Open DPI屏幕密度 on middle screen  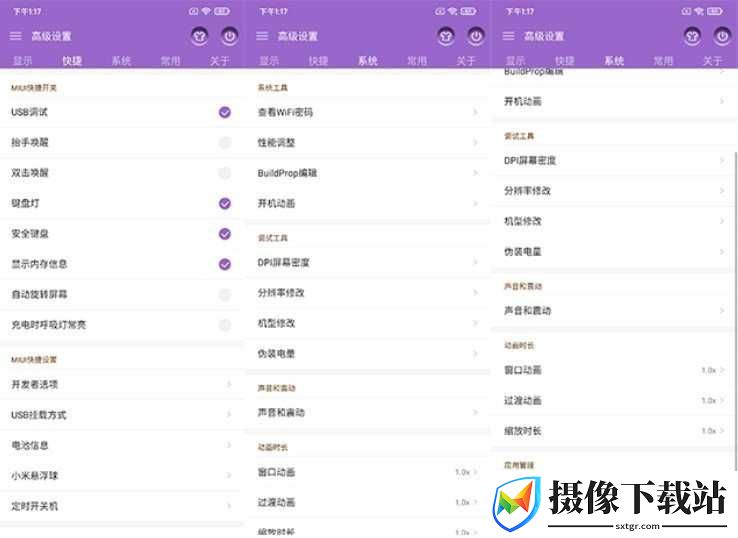pos(368,262)
